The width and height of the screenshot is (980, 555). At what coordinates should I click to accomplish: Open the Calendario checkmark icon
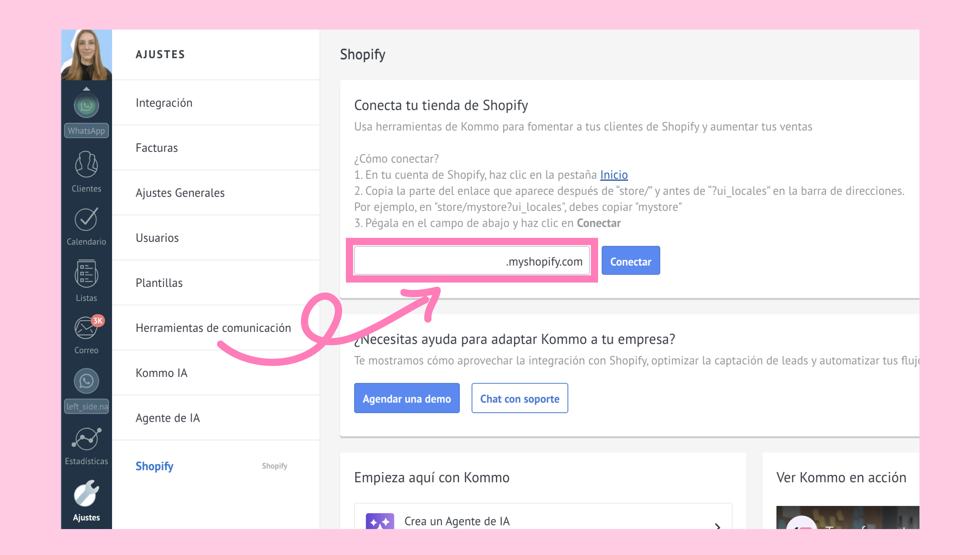(x=86, y=219)
